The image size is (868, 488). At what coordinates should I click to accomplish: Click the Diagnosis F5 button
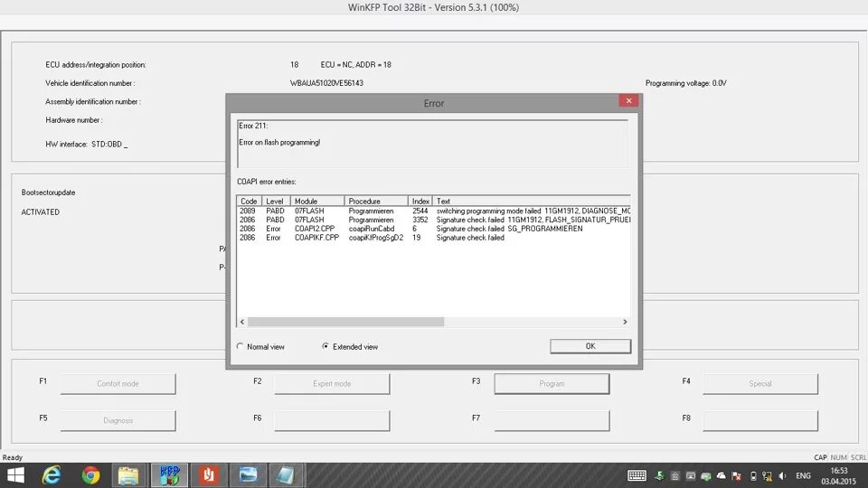pos(118,420)
